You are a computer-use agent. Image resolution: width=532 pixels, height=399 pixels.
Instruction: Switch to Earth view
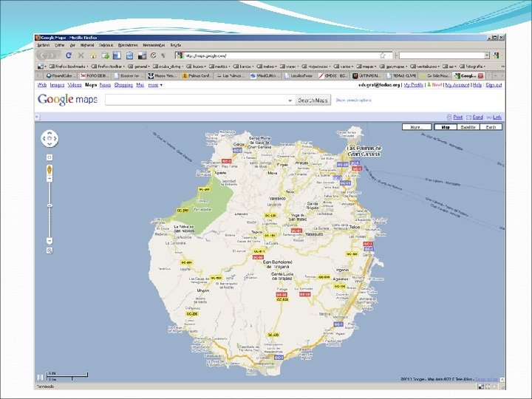tap(491, 127)
